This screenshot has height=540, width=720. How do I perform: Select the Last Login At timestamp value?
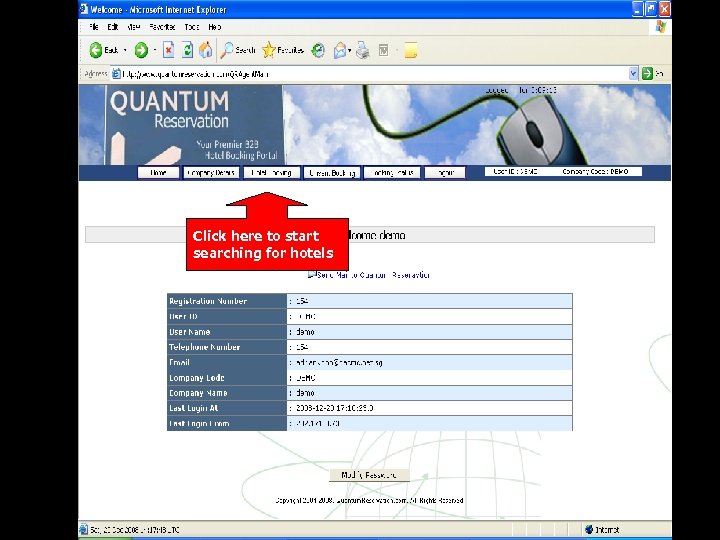pyautogui.click(x=334, y=408)
